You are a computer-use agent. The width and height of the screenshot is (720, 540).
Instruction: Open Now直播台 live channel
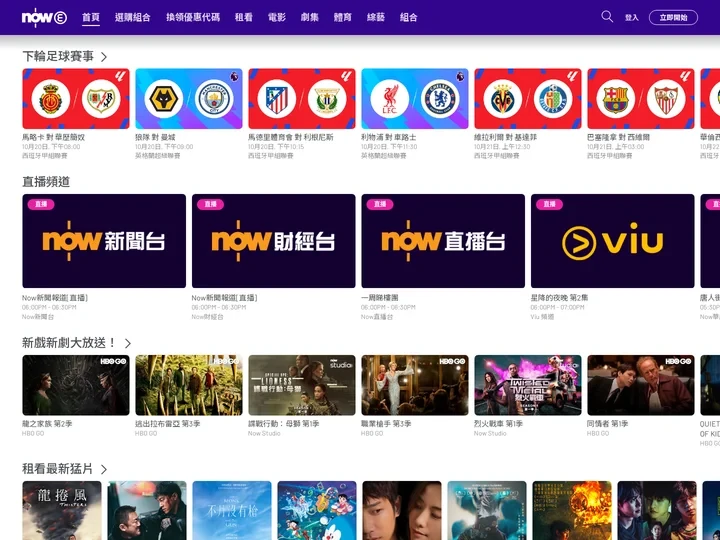443,241
